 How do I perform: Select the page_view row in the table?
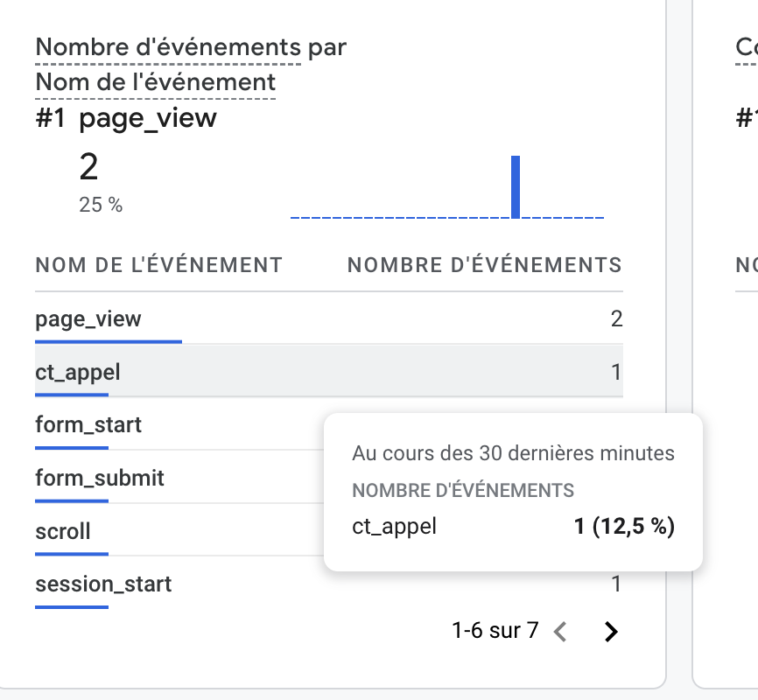tap(329, 318)
